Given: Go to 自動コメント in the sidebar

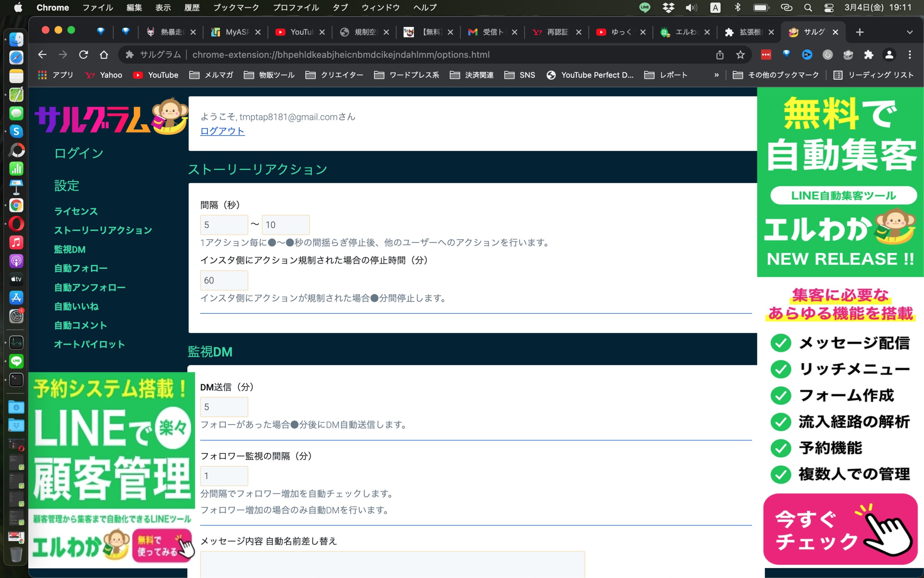Looking at the screenshot, I should pos(80,325).
